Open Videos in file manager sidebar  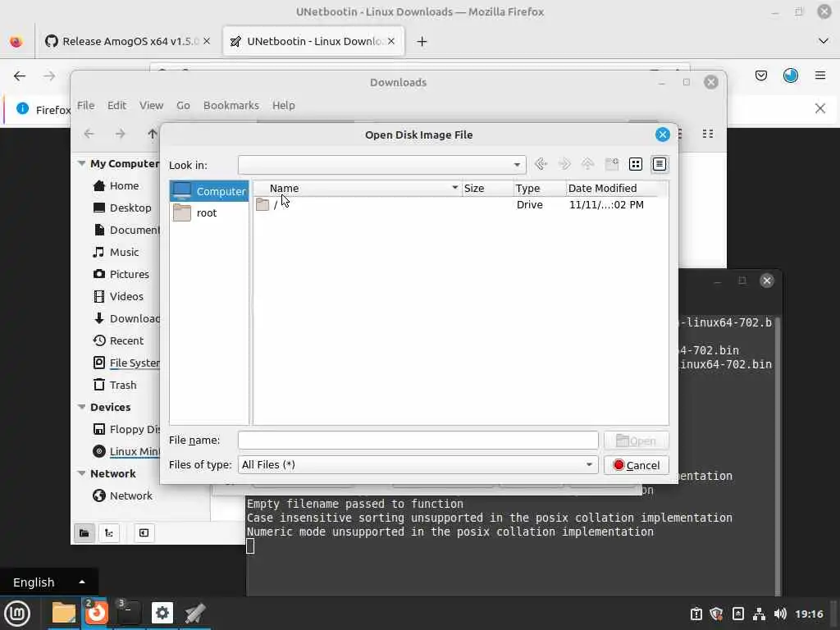(x=118, y=296)
